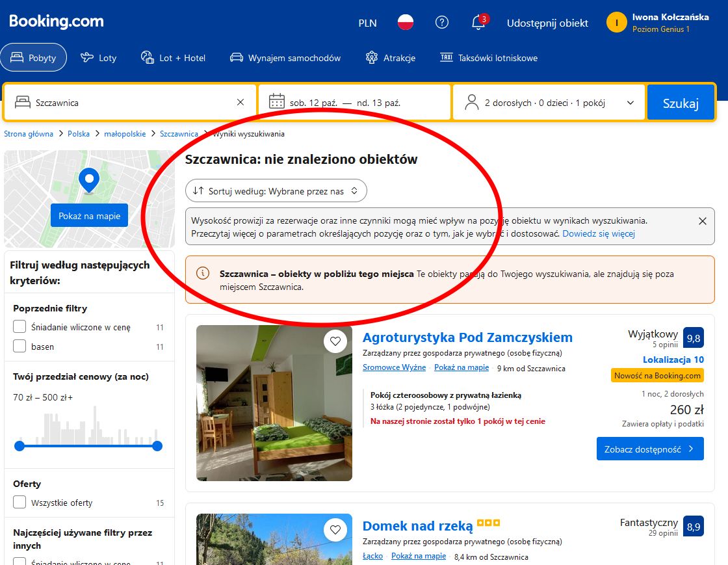Click the info icon in nearby-properties notice
The width and height of the screenshot is (728, 565).
203,274
